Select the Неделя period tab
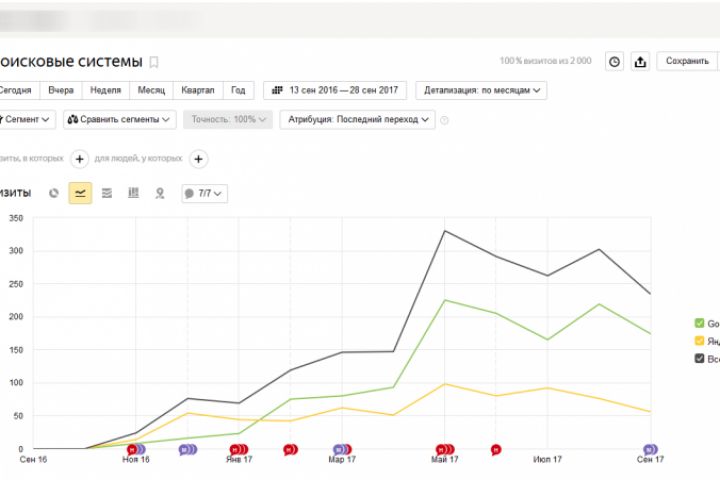This screenshot has width=720, height=480. click(105, 90)
